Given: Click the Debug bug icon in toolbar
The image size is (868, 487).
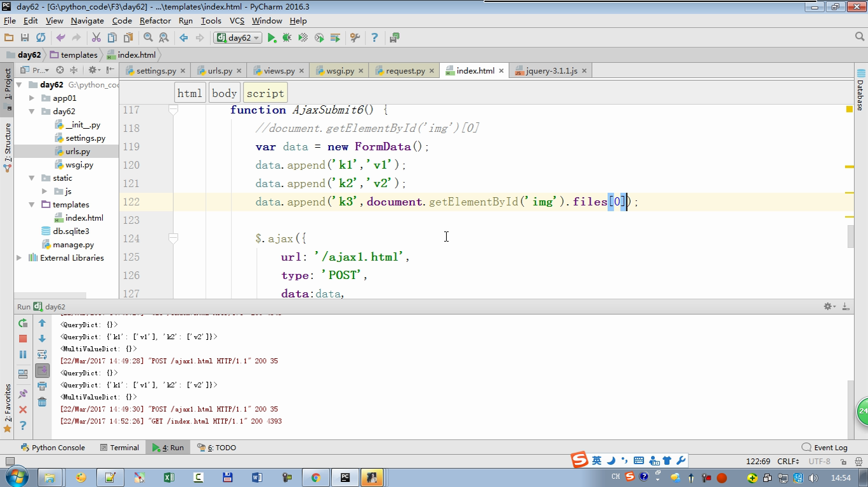Looking at the screenshot, I should point(287,38).
